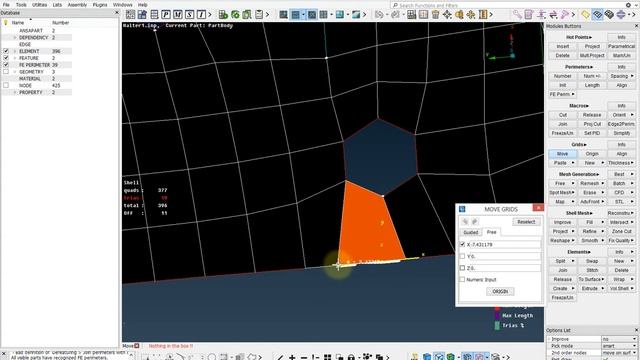The height and width of the screenshot is (360, 640).
Task: Click the Search Functions and Filters box
Action: click(x=507, y=5)
